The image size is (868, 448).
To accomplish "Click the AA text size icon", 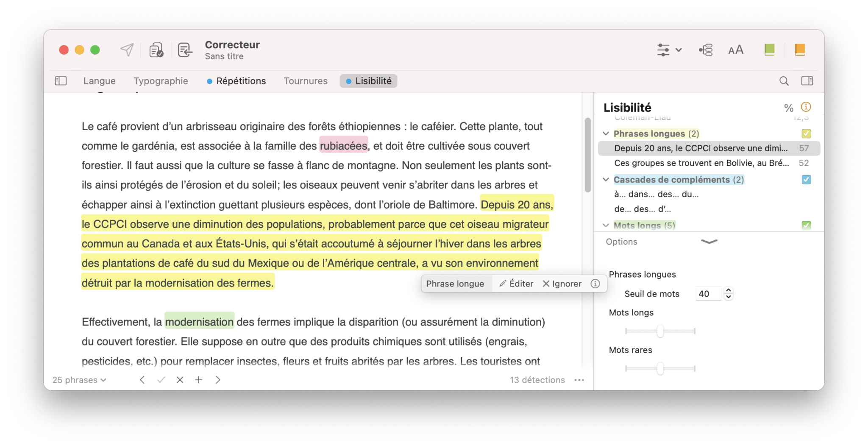I will click(736, 50).
